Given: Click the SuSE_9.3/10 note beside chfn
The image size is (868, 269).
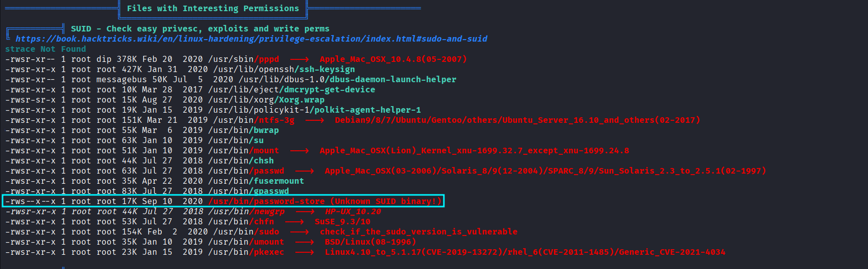Looking at the screenshot, I should tap(342, 222).
